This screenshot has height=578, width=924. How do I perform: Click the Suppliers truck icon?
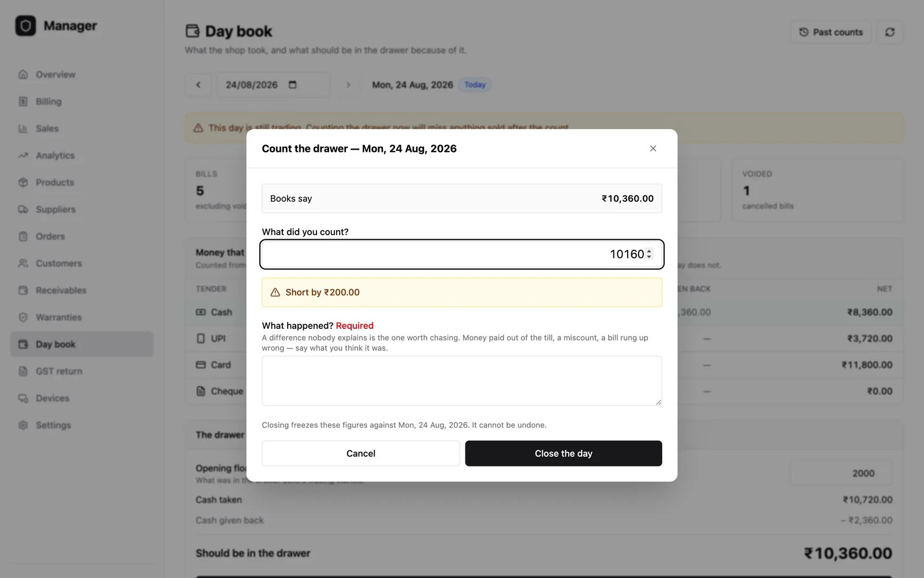click(23, 209)
